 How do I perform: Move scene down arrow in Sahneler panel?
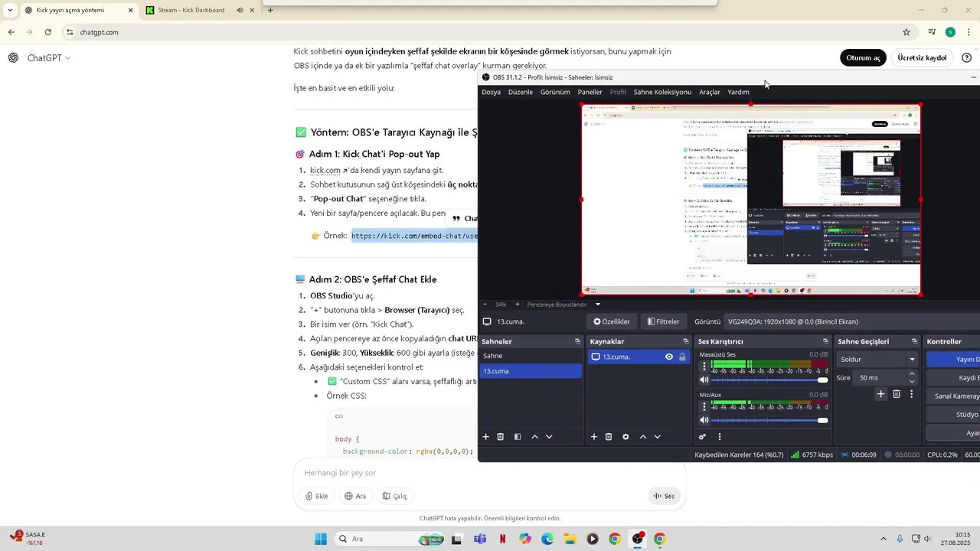549,437
